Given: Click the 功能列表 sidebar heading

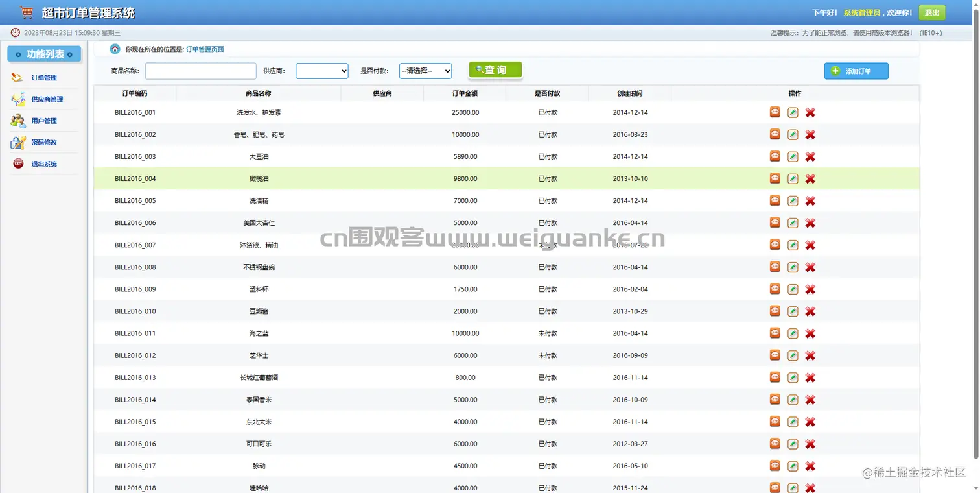Looking at the screenshot, I should [x=44, y=54].
